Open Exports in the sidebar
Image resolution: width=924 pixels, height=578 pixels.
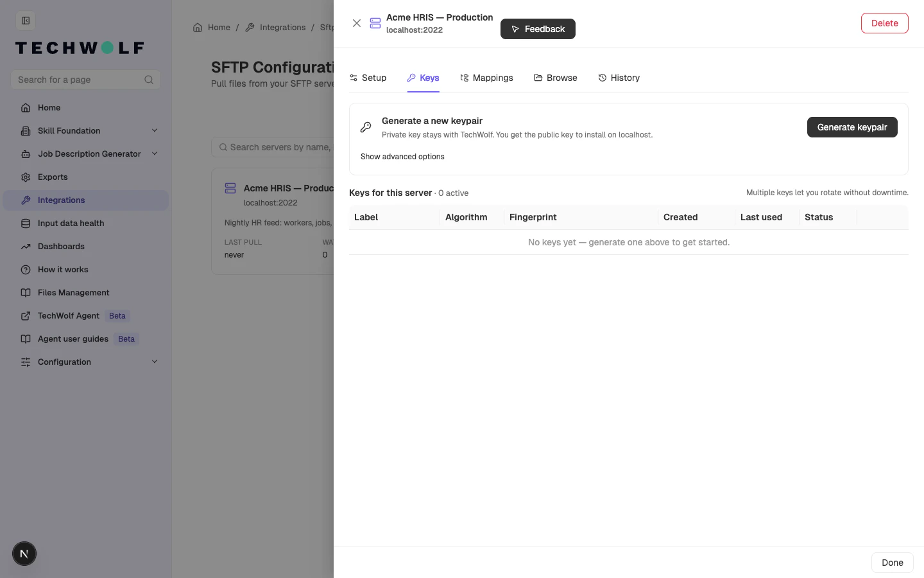(x=86, y=177)
